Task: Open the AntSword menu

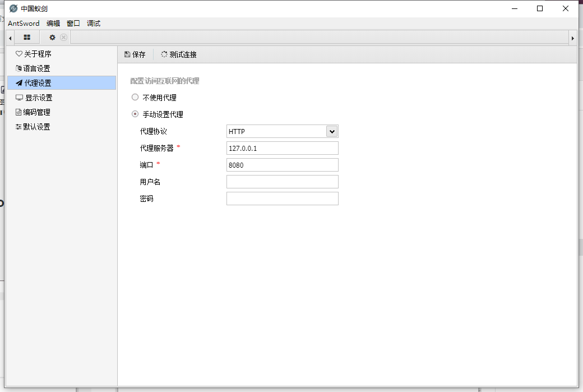Action: coord(24,23)
